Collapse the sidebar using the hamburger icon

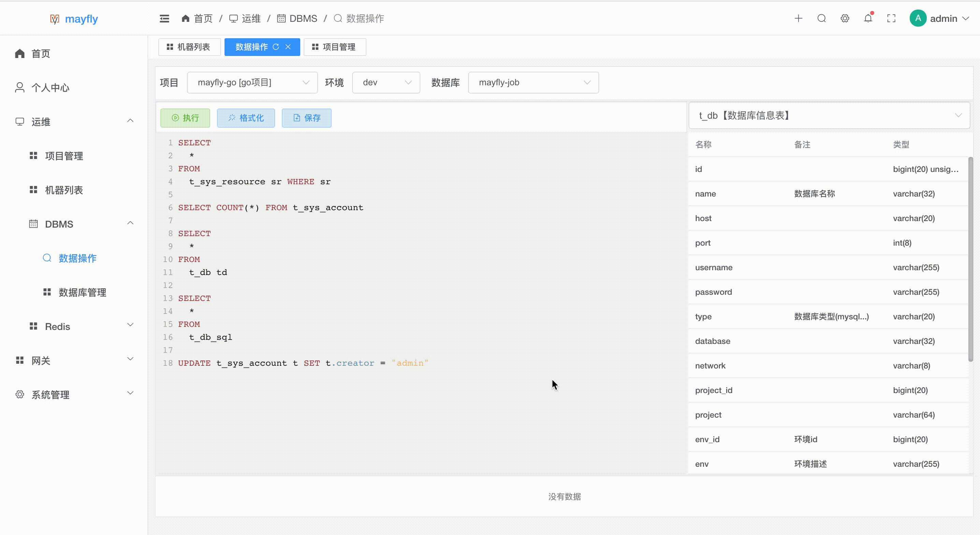tap(164, 18)
